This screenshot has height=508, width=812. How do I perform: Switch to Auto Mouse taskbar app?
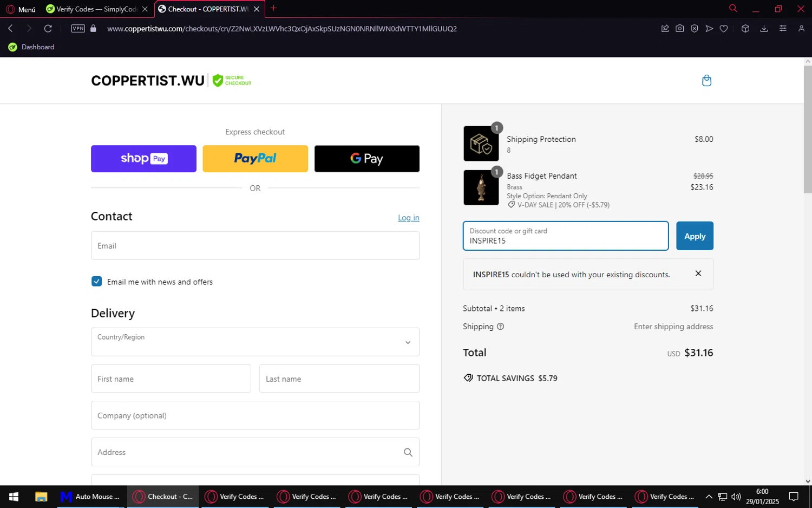tap(91, 497)
